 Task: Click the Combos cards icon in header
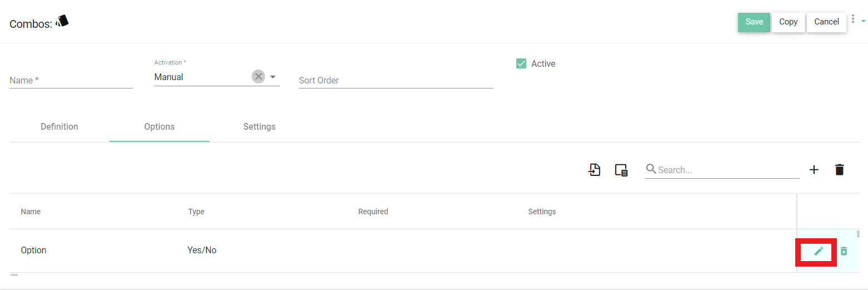tap(62, 22)
